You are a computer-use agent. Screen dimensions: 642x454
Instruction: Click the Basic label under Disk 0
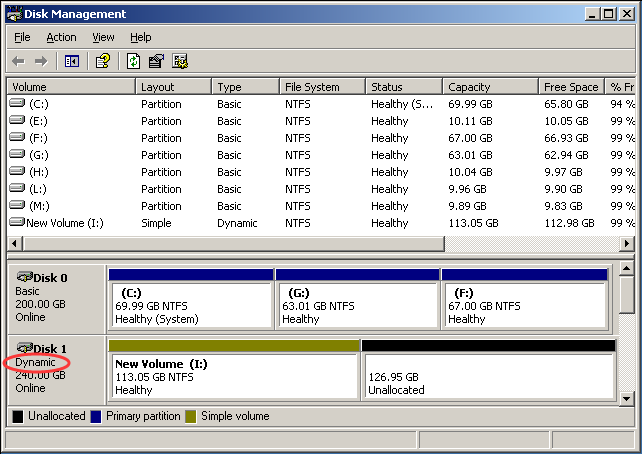click(27, 291)
